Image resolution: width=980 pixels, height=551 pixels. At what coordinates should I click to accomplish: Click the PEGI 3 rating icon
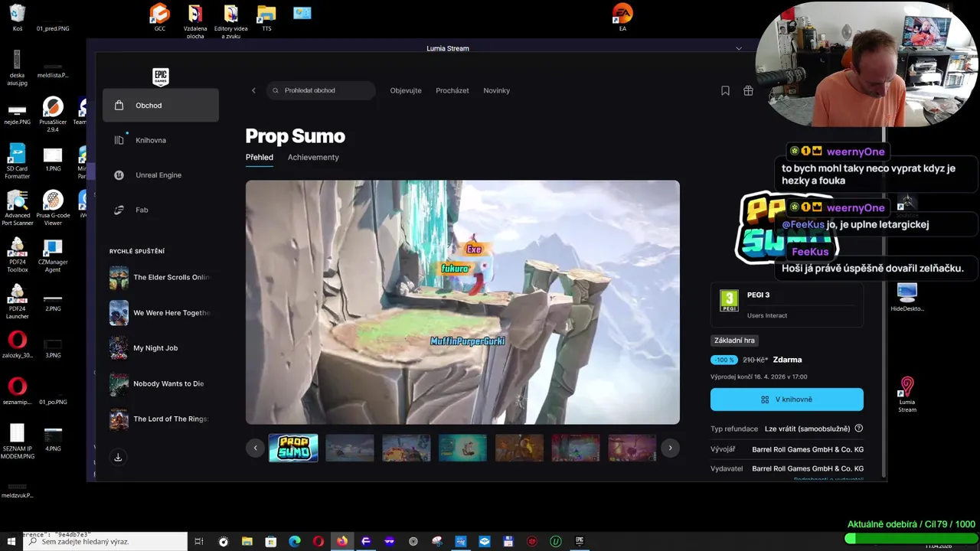(x=729, y=301)
